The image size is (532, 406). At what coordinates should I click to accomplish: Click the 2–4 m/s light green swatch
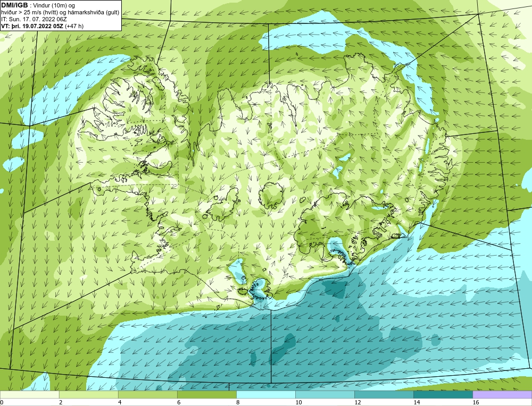[88, 394]
